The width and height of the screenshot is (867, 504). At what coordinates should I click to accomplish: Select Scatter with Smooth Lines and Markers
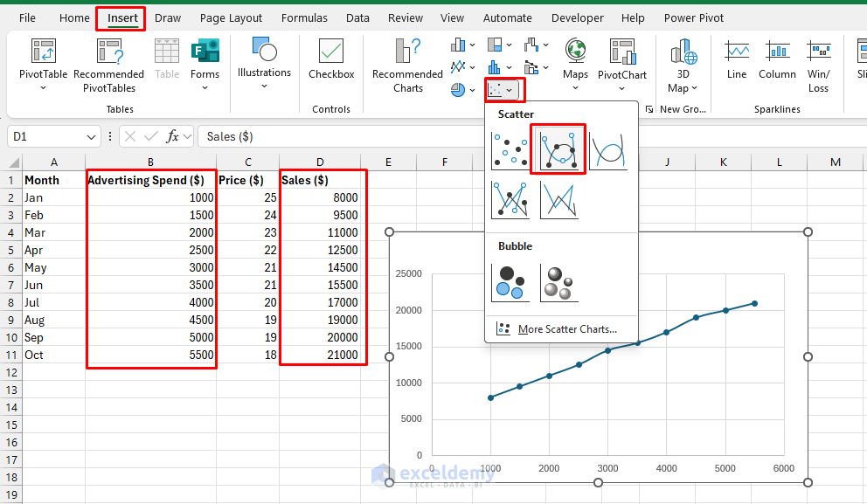click(x=558, y=148)
